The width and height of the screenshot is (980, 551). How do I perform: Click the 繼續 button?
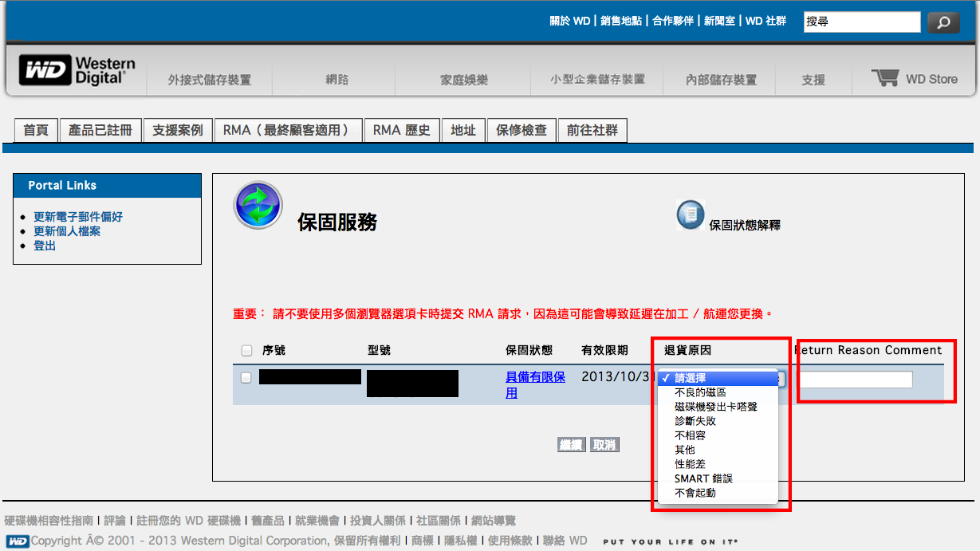click(x=571, y=445)
